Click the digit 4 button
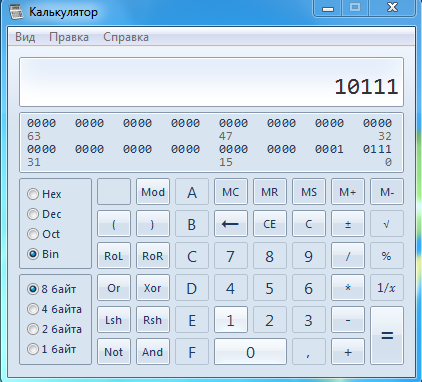The width and height of the screenshot is (422, 382). point(231,288)
